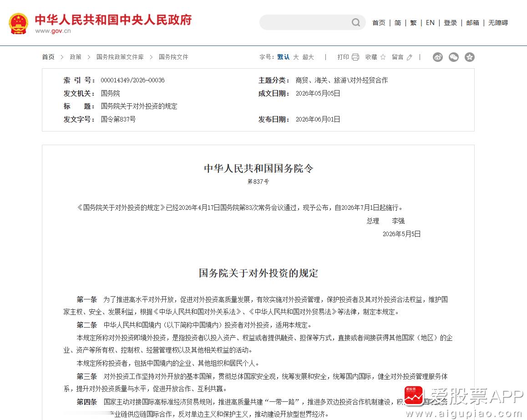Click the star icon beside 收藏
Image resolution: width=527 pixels, height=420 pixels.
[x=383, y=57]
